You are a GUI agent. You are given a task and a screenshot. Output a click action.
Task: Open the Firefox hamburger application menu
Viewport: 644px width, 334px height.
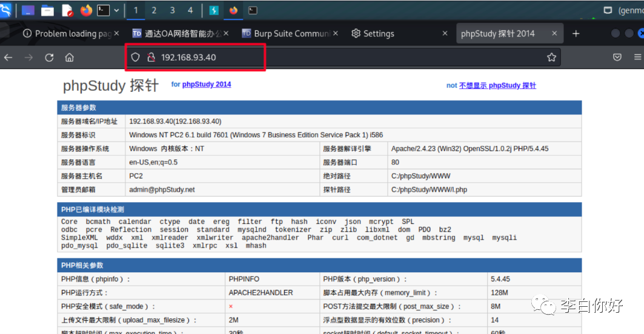coord(637,57)
